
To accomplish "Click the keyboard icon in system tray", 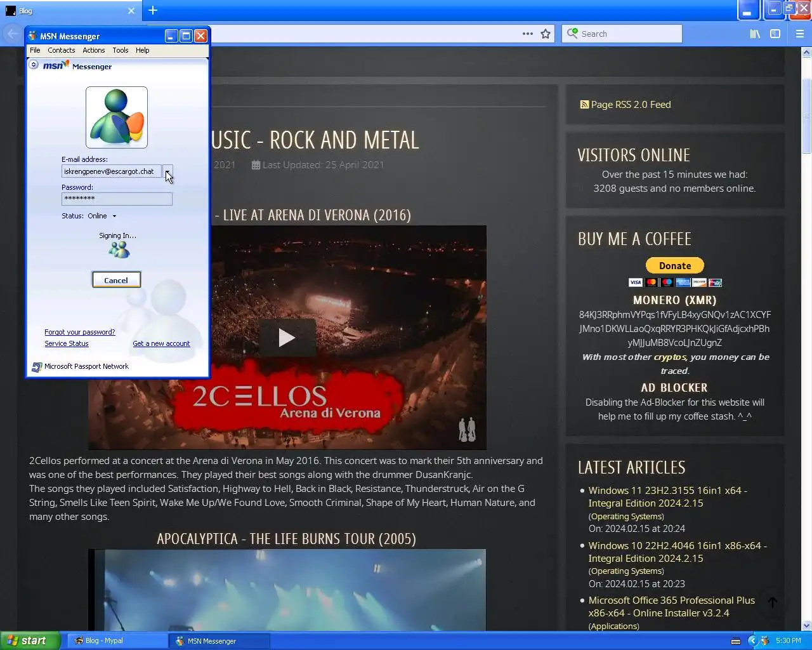I will pos(736,641).
